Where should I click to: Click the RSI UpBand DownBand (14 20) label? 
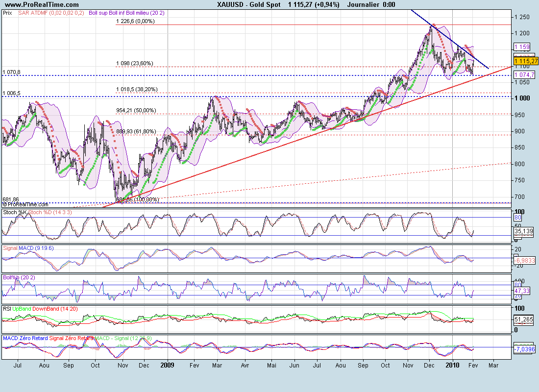(x=40, y=309)
